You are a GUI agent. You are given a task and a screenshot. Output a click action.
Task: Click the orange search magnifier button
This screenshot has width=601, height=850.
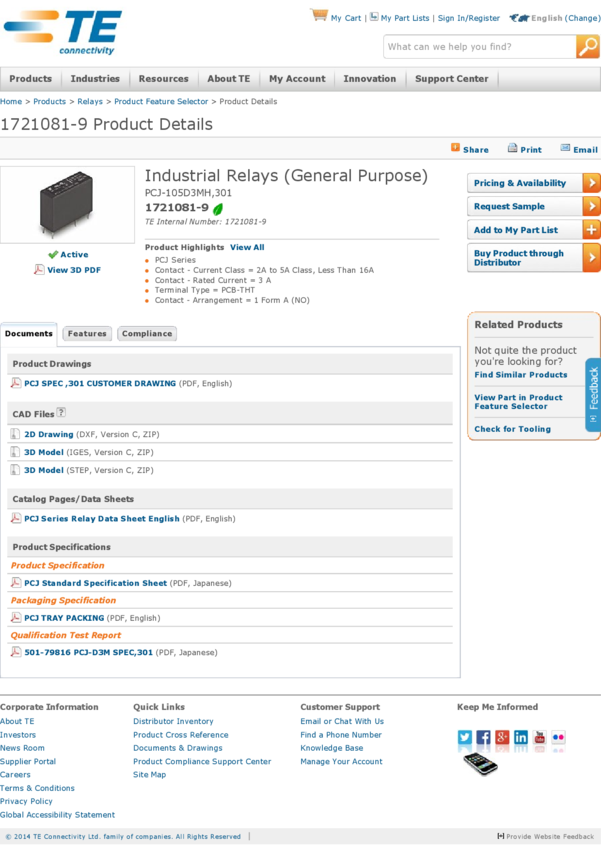[588, 47]
